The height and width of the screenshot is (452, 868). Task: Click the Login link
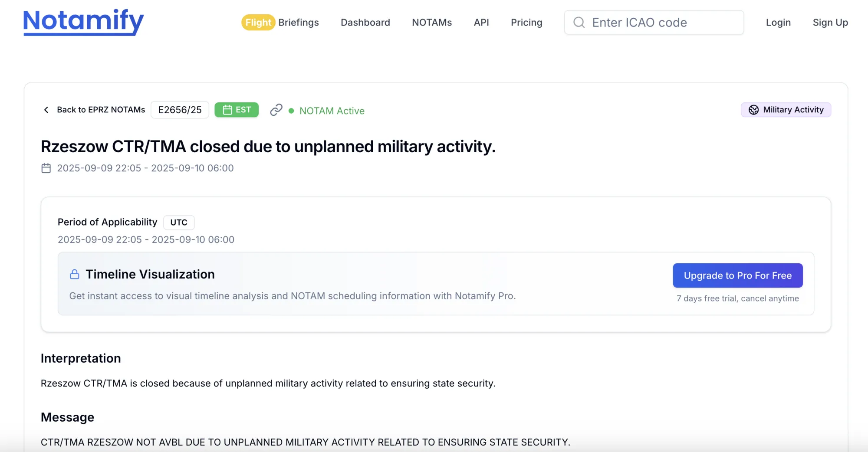coord(778,23)
